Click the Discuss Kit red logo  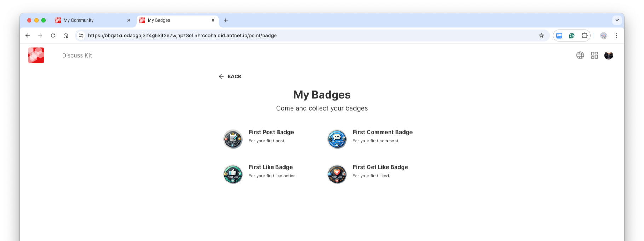(x=36, y=55)
